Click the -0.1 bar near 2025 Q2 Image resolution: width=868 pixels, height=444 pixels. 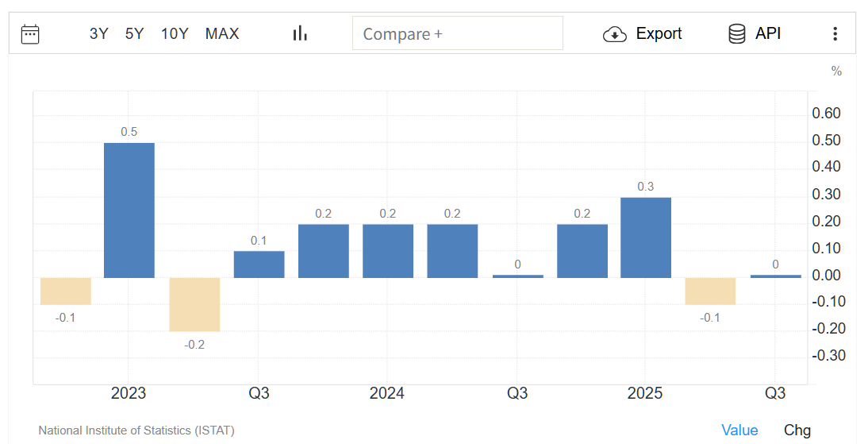tap(710, 291)
